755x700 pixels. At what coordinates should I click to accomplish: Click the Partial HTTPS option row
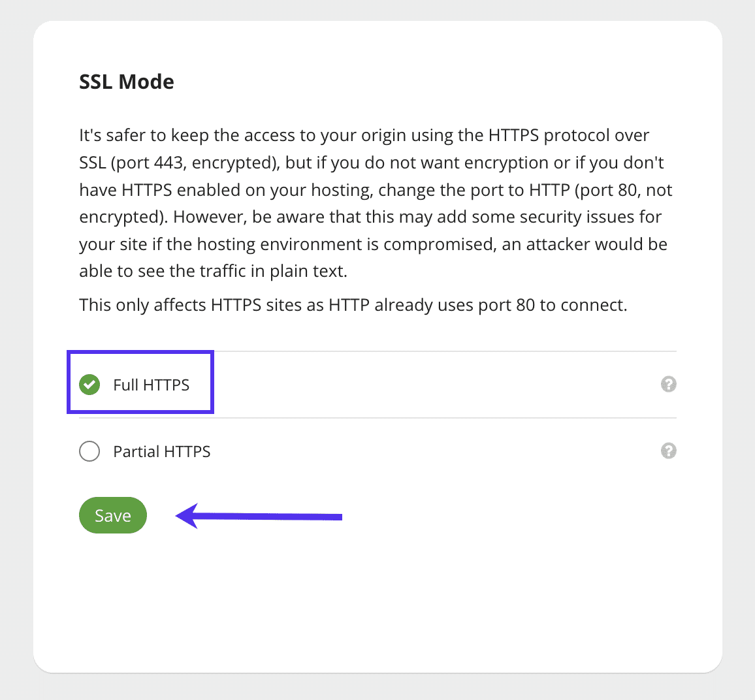(x=161, y=451)
